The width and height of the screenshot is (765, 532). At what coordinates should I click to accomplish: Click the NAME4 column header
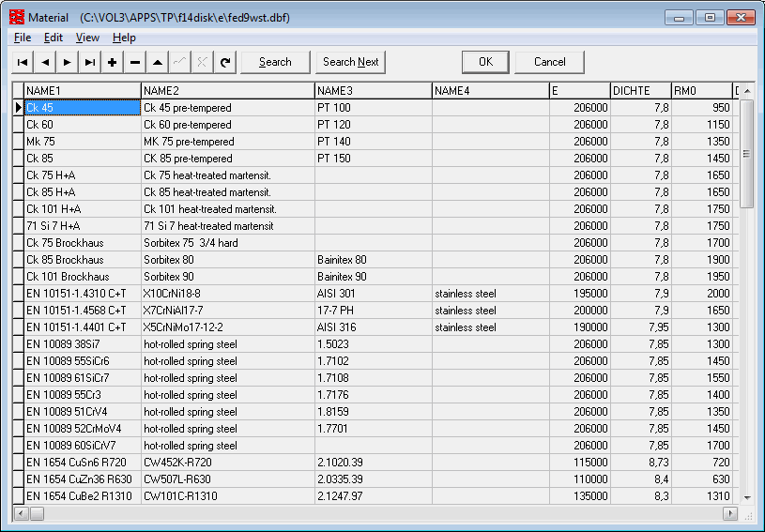coord(490,91)
